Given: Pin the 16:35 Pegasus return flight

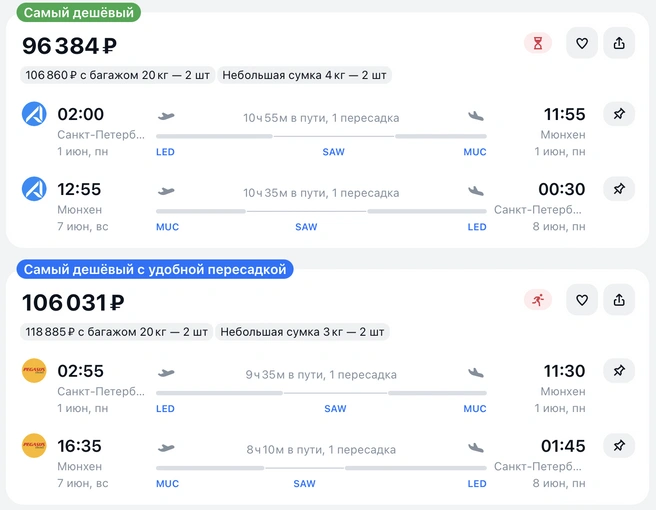Looking at the screenshot, I should pyautogui.click(x=619, y=446).
